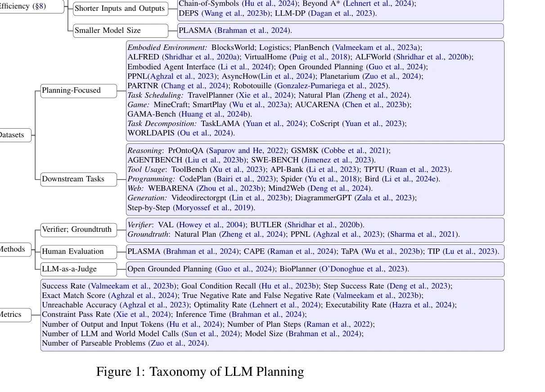The image size is (545, 392).
Task: Open the Sharma et al., 2021 citation
Action: click(x=423, y=234)
